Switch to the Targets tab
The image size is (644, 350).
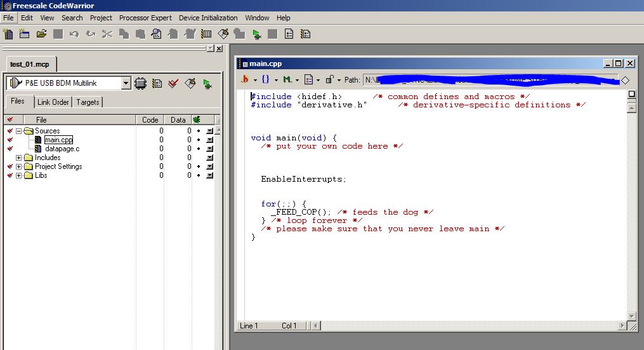(x=88, y=102)
